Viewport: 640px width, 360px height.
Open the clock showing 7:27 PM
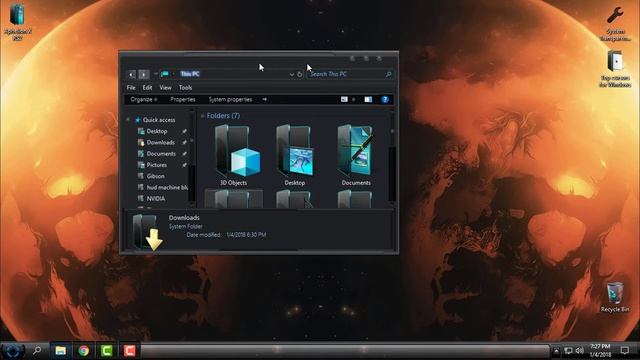pos(600,351)
